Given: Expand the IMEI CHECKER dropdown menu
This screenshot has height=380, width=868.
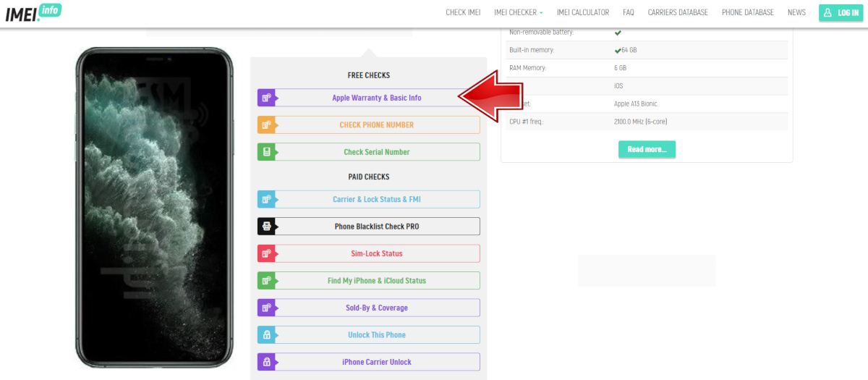Looking at the screenshot, I should pos(519,12).
